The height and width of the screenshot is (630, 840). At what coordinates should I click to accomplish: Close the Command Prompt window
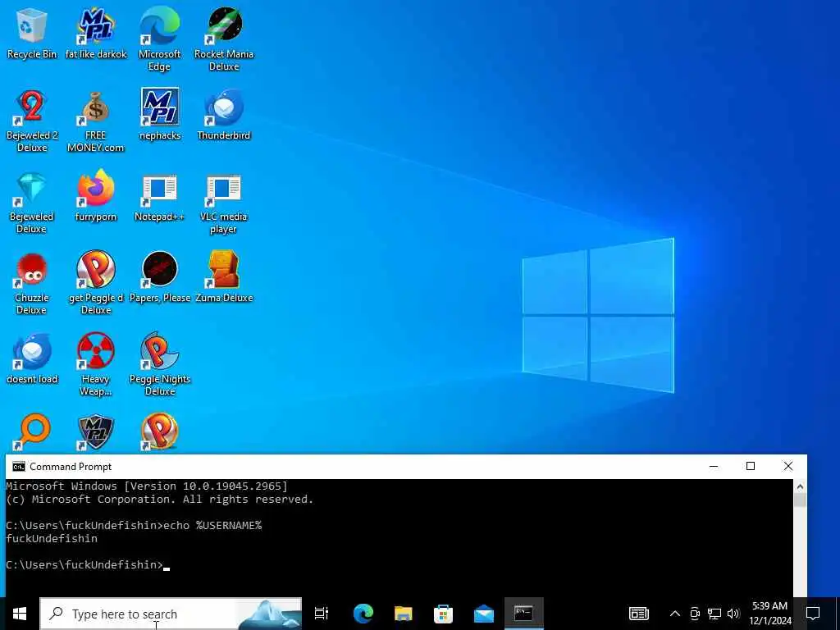point(788,466)
